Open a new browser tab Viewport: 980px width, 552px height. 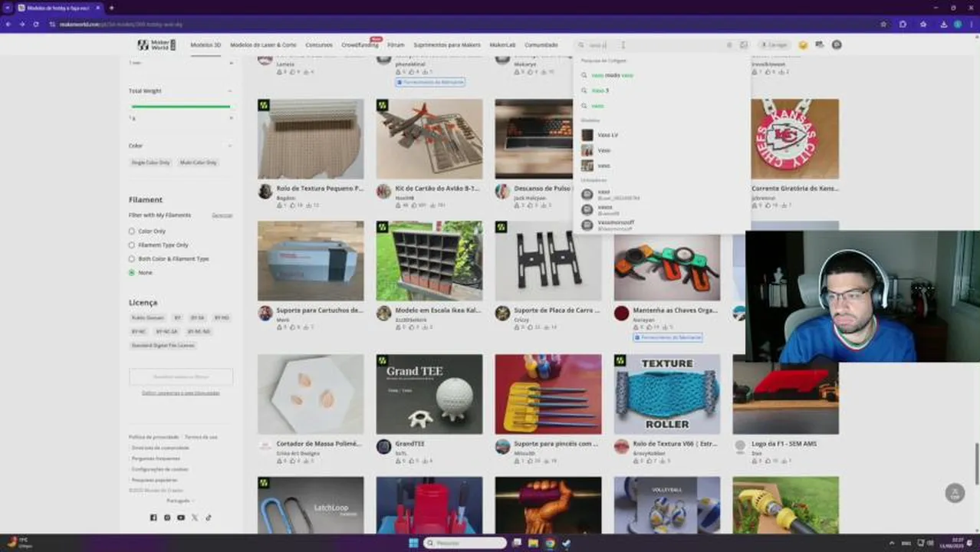(x=111, y=8)
